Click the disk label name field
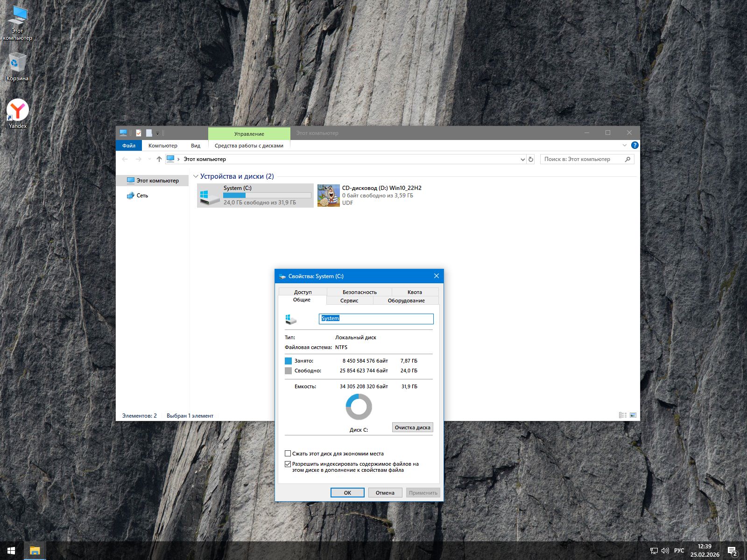The height and width of the screenshot is (560, 747). [376, 319]
